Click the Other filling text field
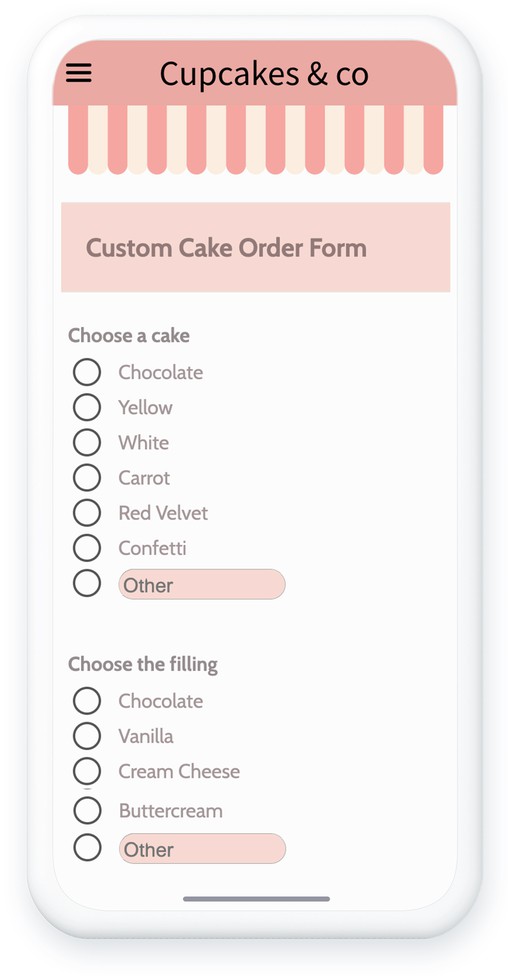The height and width of the screenshot is (976, 508). [x=202, y=849]
